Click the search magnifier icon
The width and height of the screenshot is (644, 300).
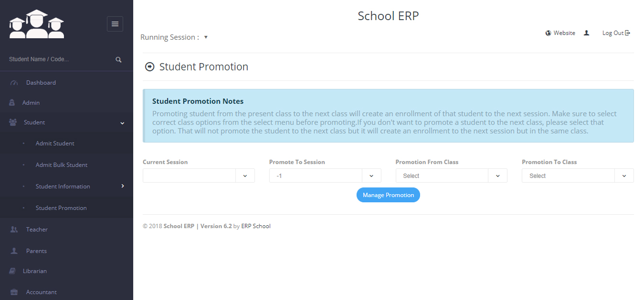(x=119, y=60)
